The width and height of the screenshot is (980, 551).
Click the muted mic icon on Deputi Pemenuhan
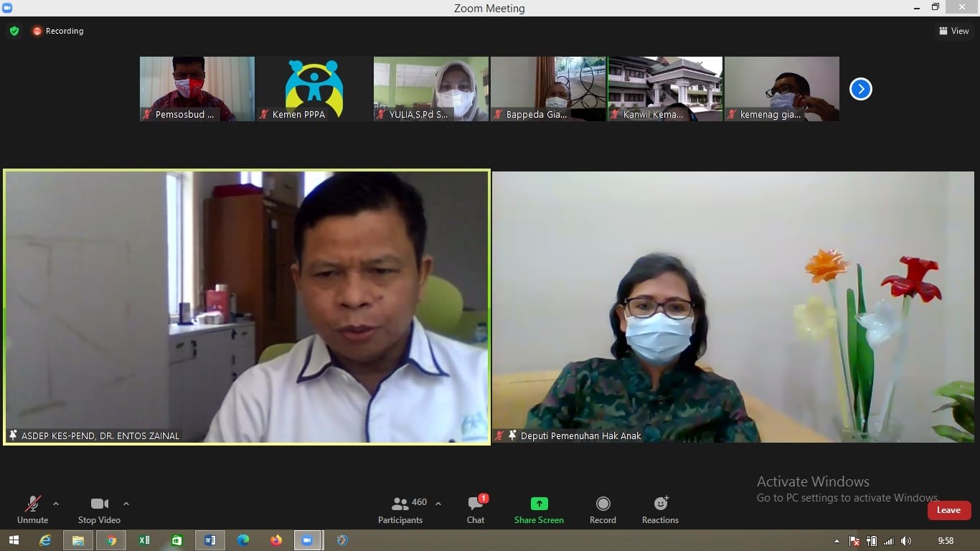(500, 435)
